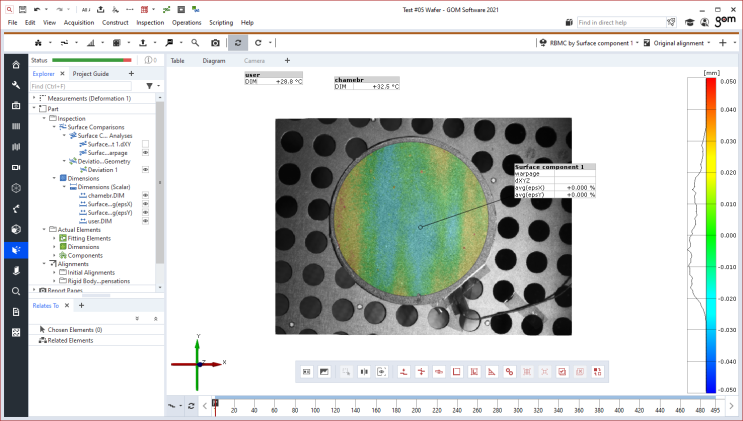Toggle eye visibility for chamebr.DIM

(x=145, y=195)
